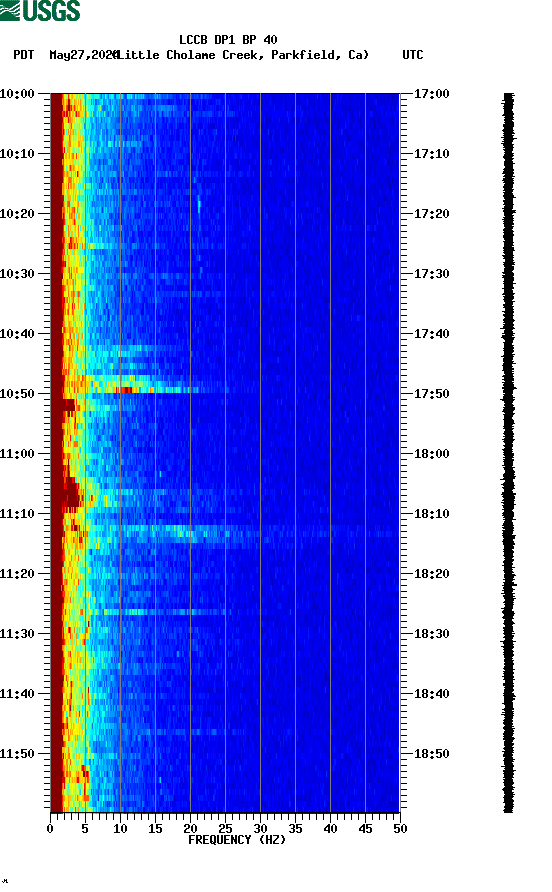Click the broadband streak near 11:13 at 25 Hz
Image resolution: width=552 pixels, height=892 pixels.
point(226,533)
